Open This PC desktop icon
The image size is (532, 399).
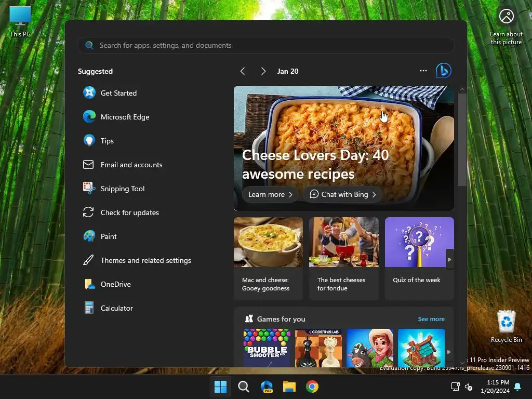(x=20, y=22)
